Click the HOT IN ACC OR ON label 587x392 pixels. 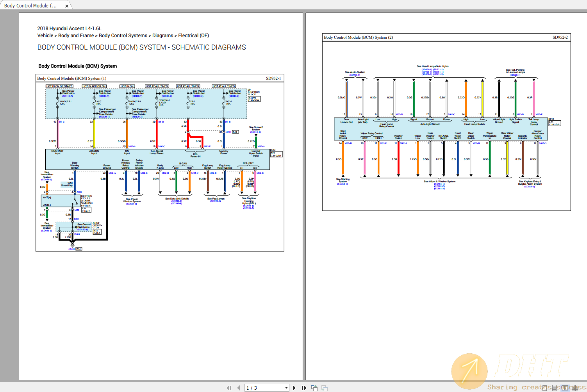94,86
